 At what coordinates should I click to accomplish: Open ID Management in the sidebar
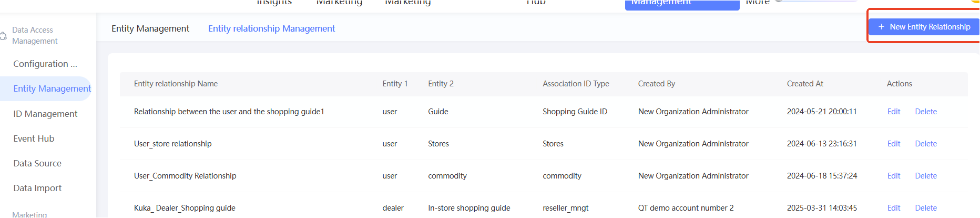coord(45,114)
